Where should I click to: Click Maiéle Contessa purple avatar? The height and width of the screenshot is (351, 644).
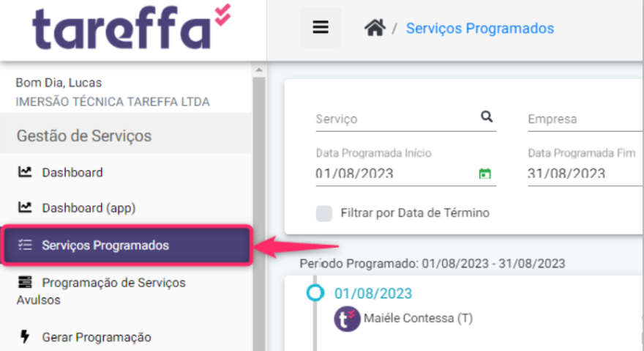pos(347,319)
